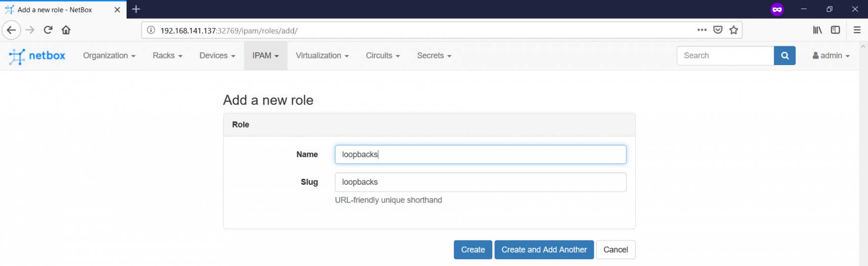Screen dimensions: 868x266
Task: Open the admin user dropdown
Action: (831, 56)
